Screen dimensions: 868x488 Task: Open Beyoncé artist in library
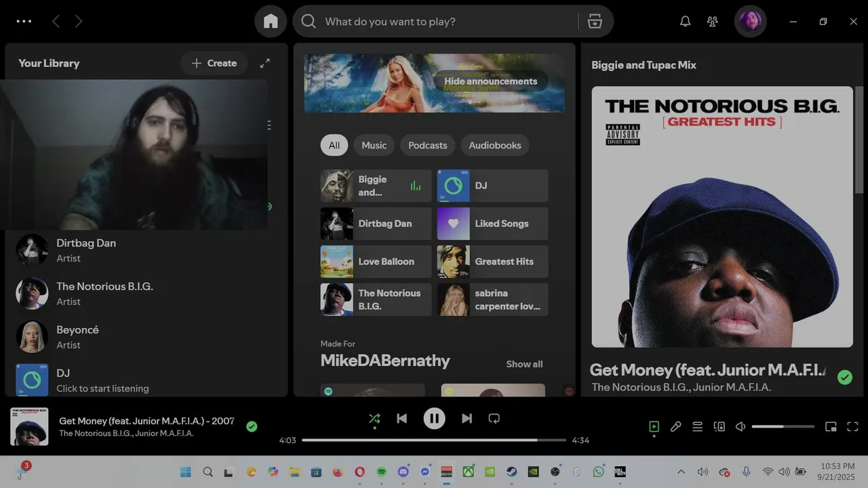[x=146, y=337]
